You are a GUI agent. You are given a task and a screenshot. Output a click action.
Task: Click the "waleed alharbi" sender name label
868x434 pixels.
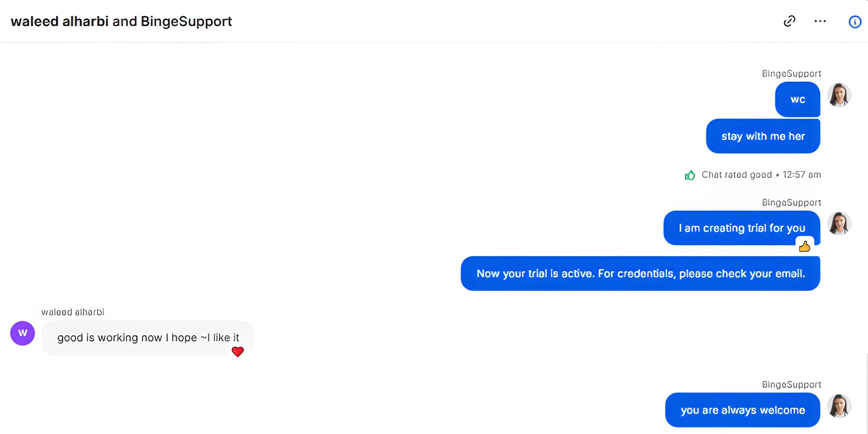pyautogui.click(x=73, y=312)
